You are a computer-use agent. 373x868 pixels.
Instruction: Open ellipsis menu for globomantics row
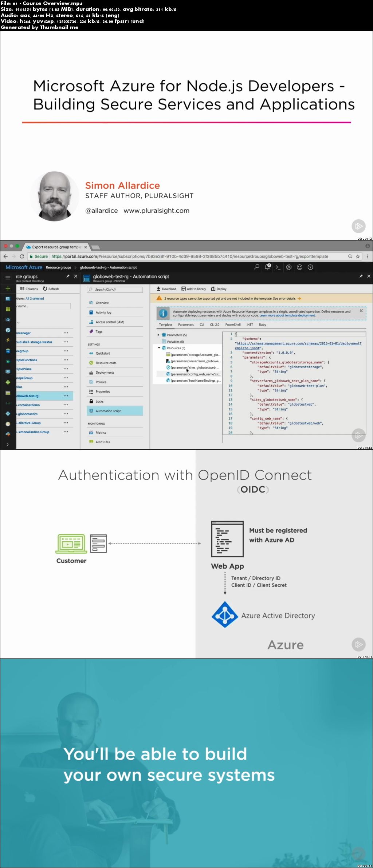(66, 414)
